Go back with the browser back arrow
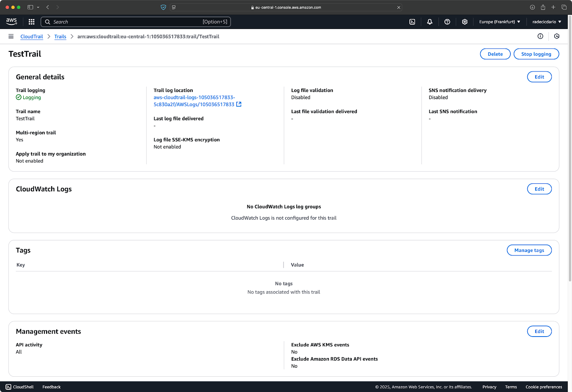Screen dimensions: 572x392 pyautogui.click(x=48, y=7)
